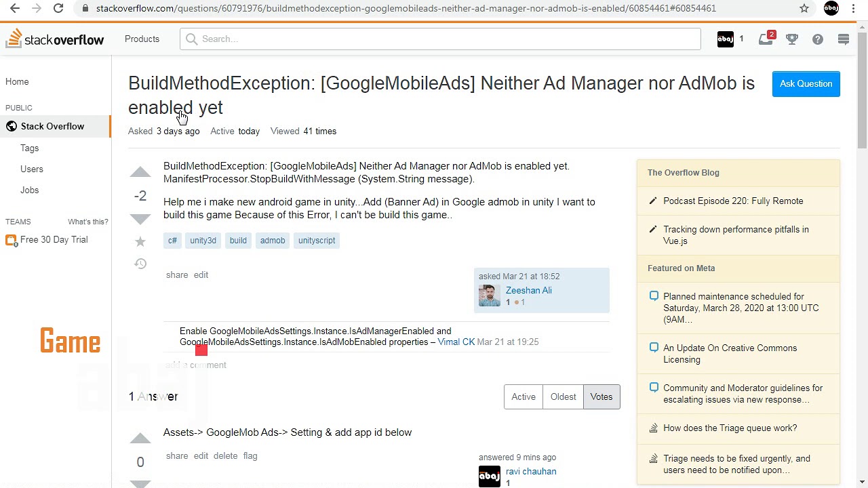
Task: Open Podcast Episode 220: Fully Remote
Action: 733,201
